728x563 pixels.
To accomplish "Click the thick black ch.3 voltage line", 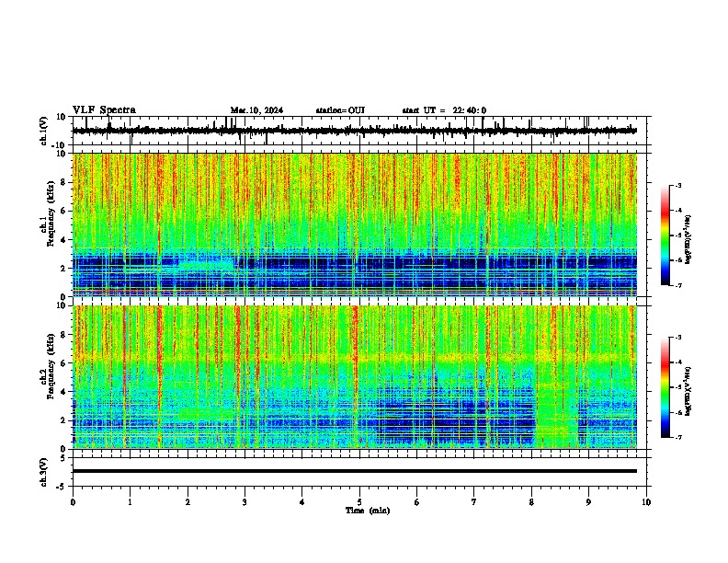I will click(x=355, y=471).
